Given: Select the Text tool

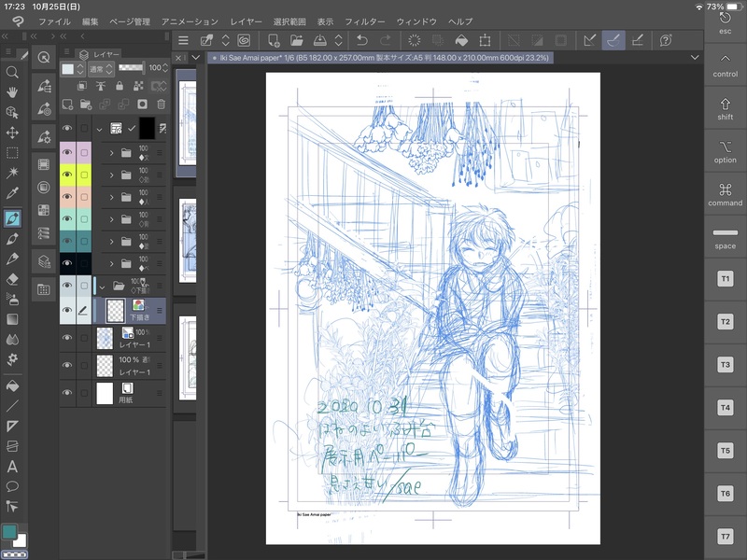Looking at the screenshot, I should click(x=12, y=466).
